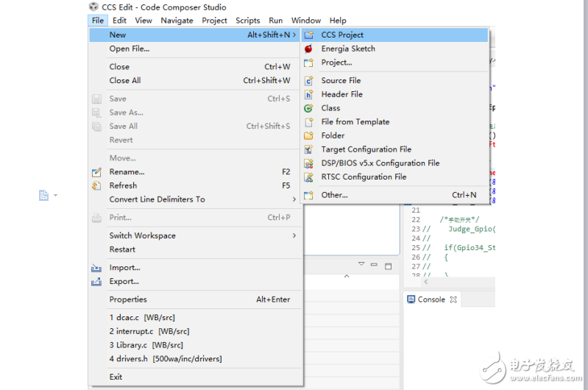Select CCS Project from the New submenu
Viewport: 588px width, 390px height.
click(x=342, y=35)
